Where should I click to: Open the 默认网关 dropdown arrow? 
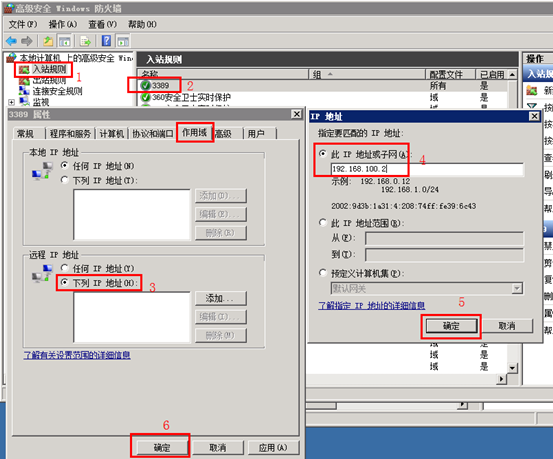(x=517, y=289)
